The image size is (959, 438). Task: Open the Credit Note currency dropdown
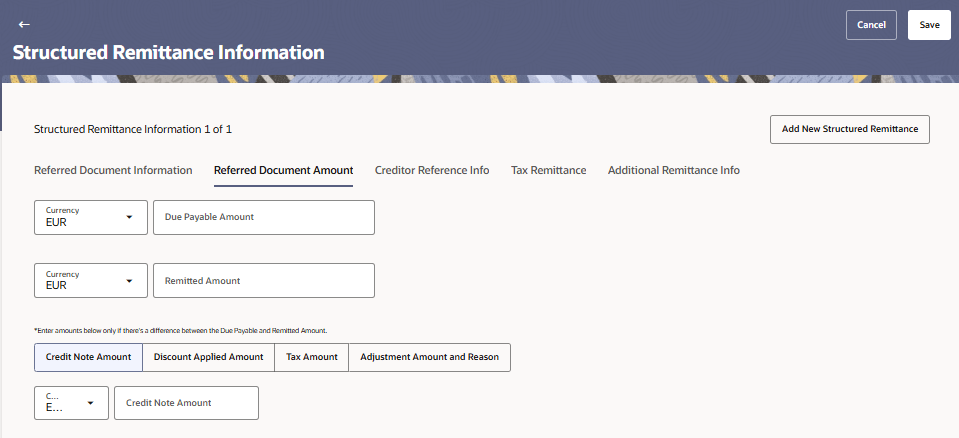coord(72,403)
